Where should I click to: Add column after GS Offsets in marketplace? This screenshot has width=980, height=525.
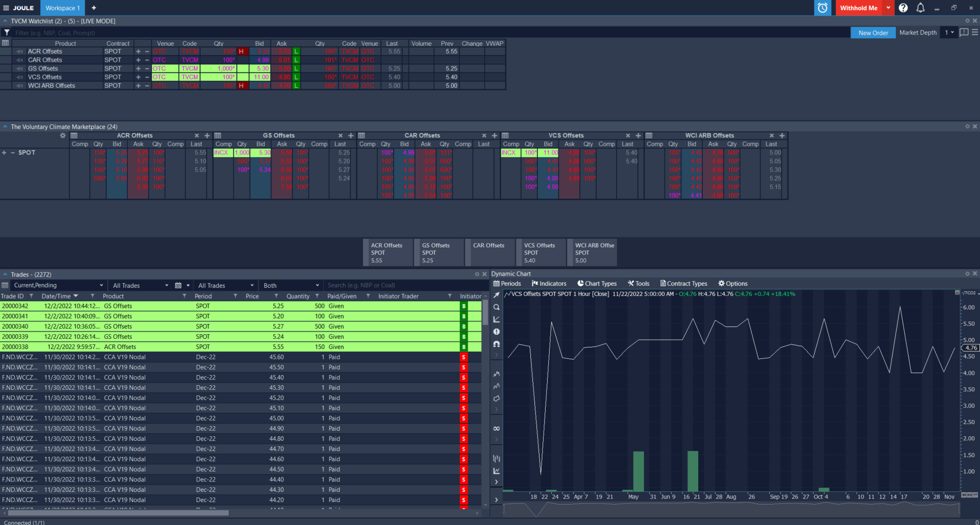(x=351, y=136)
